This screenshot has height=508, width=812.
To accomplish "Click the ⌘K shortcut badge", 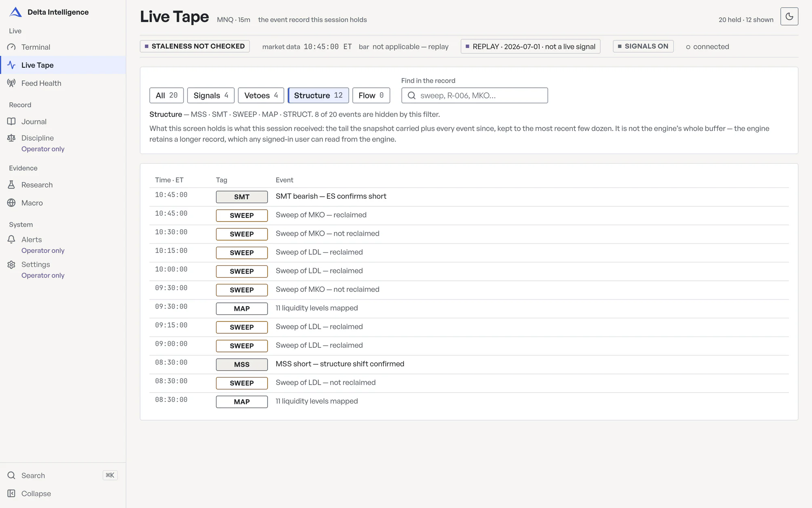I will (110, 475).
